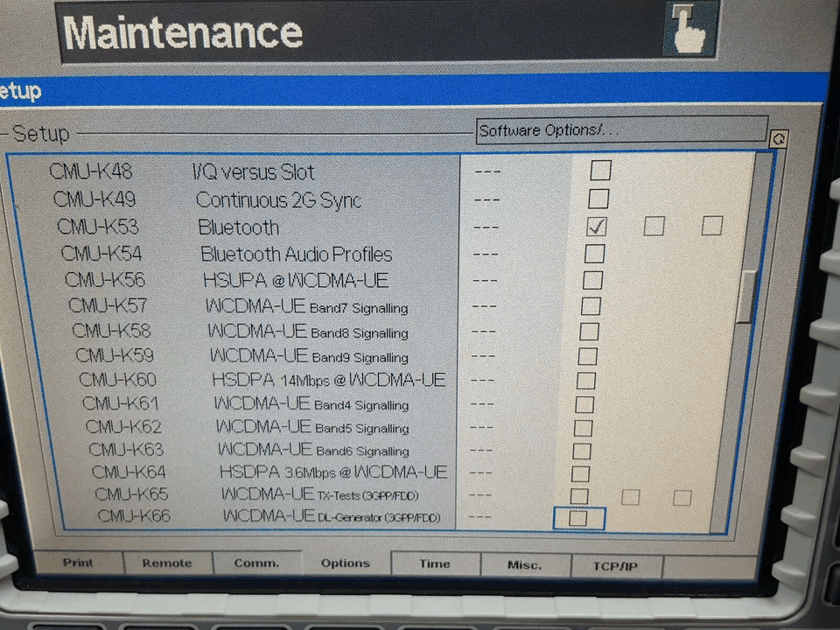The height and width of the screenshot is (630, 840).
Task: Click the Options tab
Action: click(346, 563)
